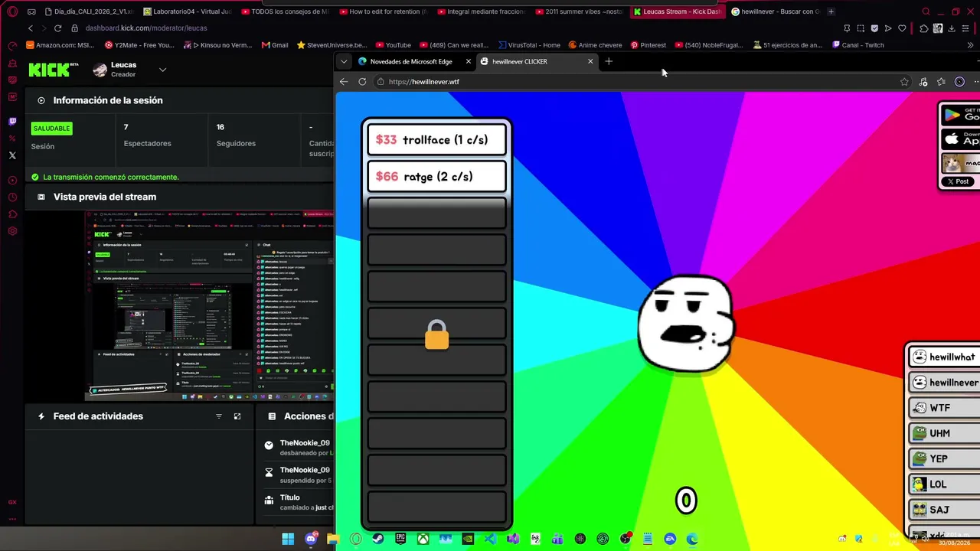Close the hewillnever CLICKER tab
980x551 pixels.
(590, 61)
